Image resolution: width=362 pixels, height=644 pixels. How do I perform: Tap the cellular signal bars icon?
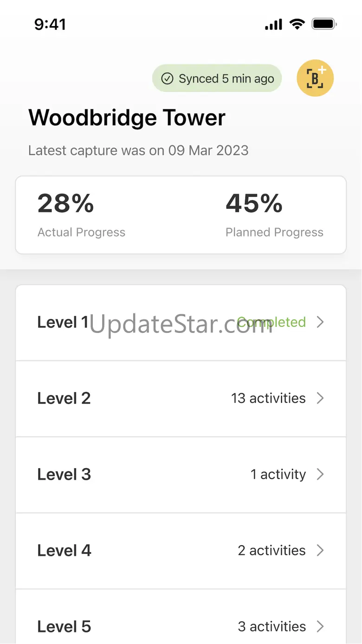click(273, 25)
